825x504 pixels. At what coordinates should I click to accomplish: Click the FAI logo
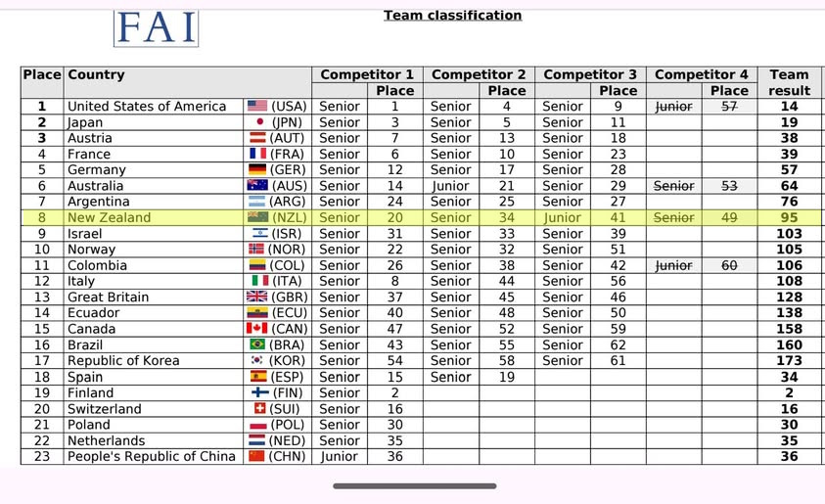pyautogui.click(x=157, y=26)
